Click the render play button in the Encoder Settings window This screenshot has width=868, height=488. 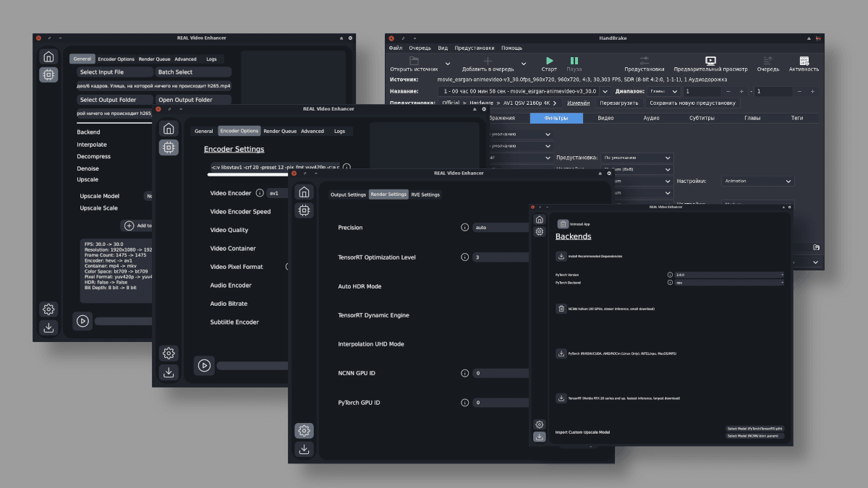[x=204, y=366]
